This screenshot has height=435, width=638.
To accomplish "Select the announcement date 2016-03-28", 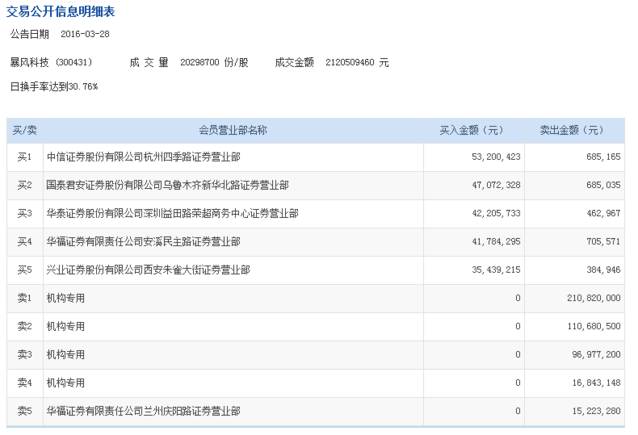I will [85, 34].
